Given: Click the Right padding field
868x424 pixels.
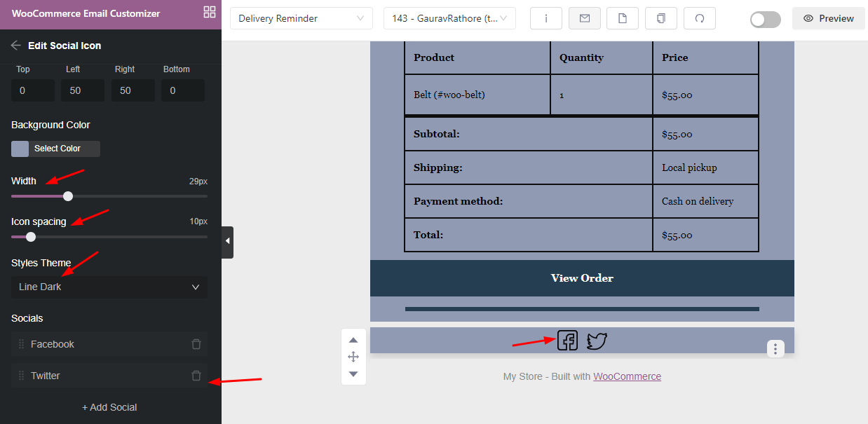Looking at the screenshot, I should (133, 90).
